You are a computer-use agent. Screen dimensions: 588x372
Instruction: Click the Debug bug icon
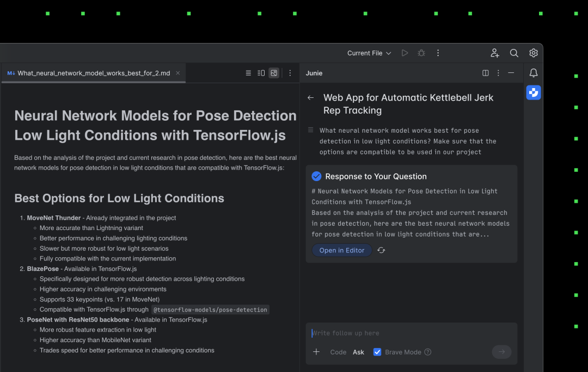(421, 53)
